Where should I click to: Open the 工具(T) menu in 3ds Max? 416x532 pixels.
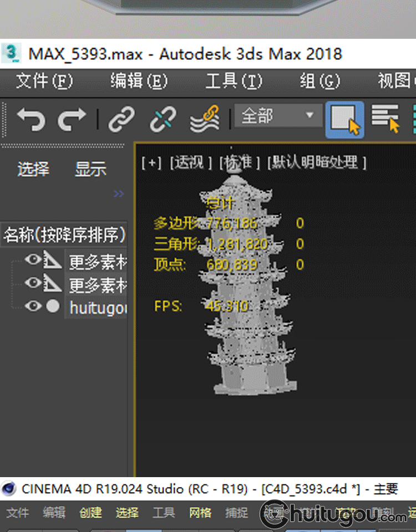click(x=234, y=81)
